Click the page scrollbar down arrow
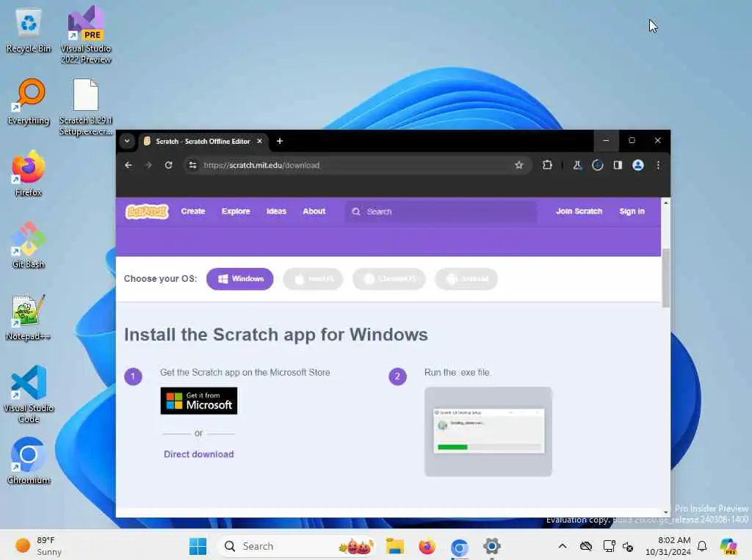 pos(665,512)
